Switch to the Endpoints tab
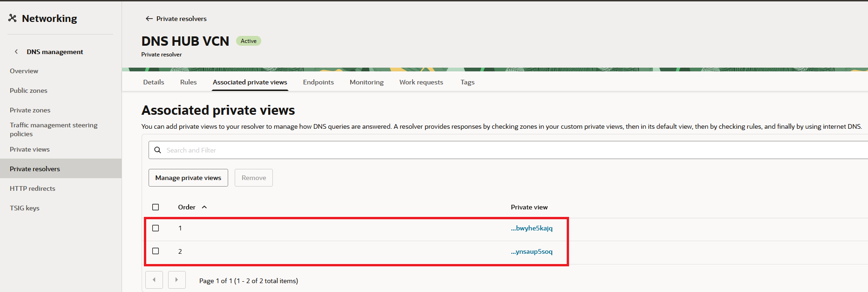 (x=318, y=82)
